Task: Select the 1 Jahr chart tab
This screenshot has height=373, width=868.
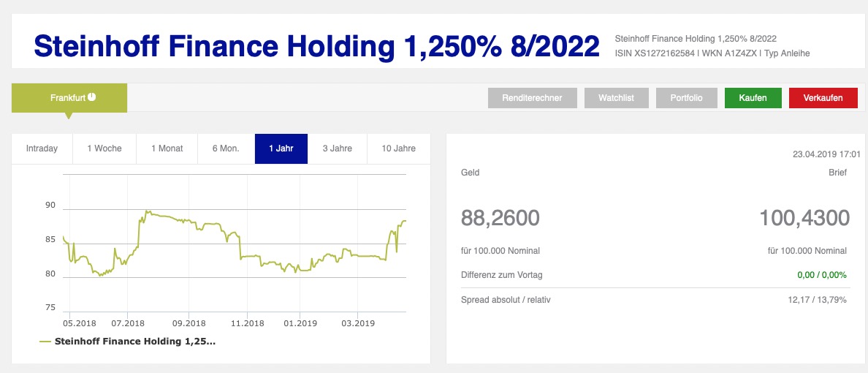Action: click(x=281, y=148)
